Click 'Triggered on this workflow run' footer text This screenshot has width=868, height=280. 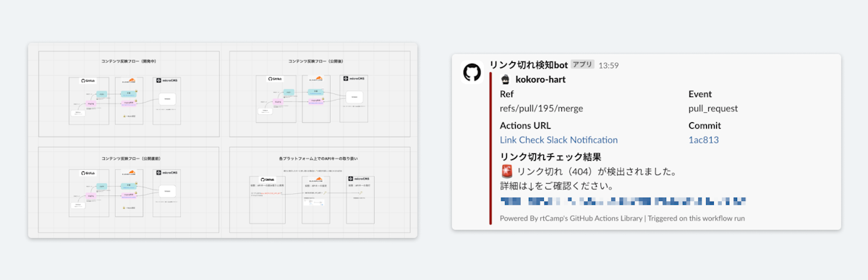[697, 218]
